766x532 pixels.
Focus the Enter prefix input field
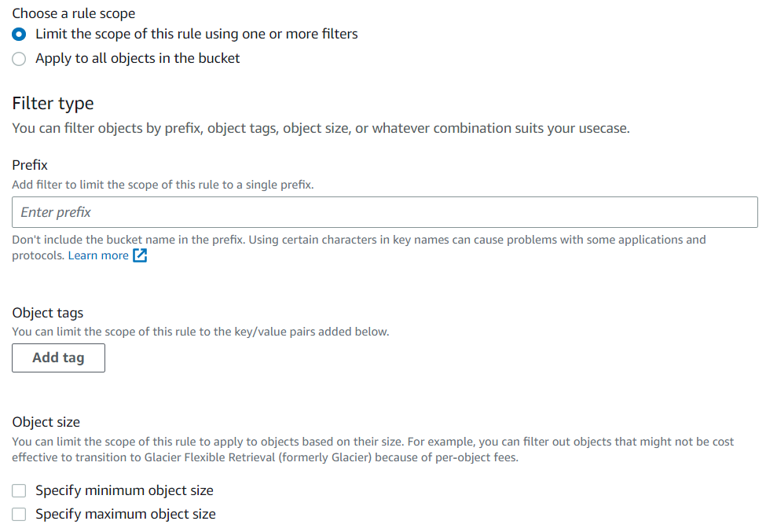pyautogui.click(x=385, y=212)
